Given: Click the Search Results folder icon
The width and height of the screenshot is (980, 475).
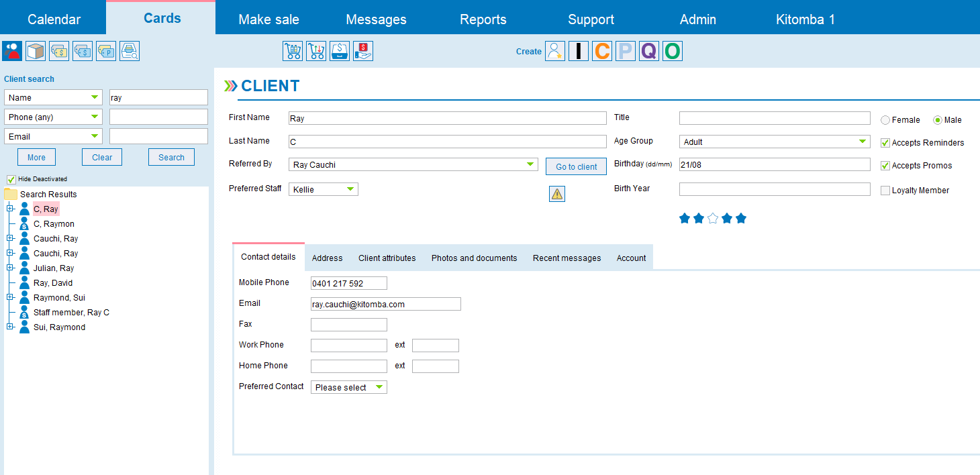Looking at the screenshot, I should (11, 194).
